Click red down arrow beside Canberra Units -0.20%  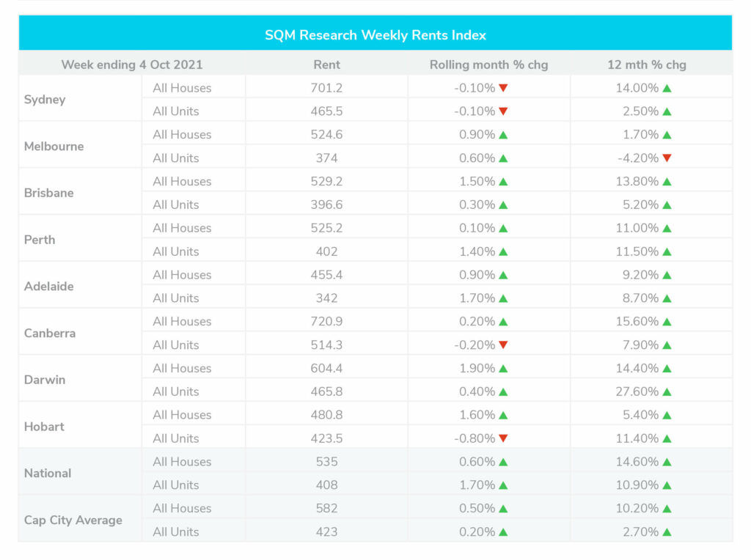503,345
